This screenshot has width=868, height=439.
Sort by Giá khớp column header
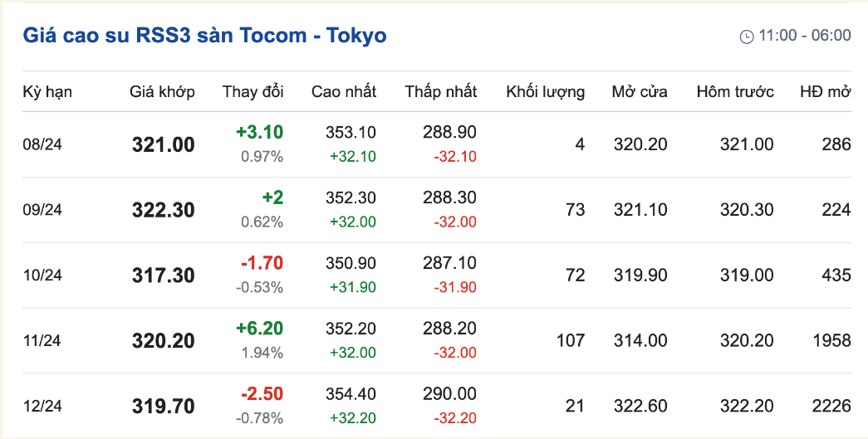[x=162, y=92]
